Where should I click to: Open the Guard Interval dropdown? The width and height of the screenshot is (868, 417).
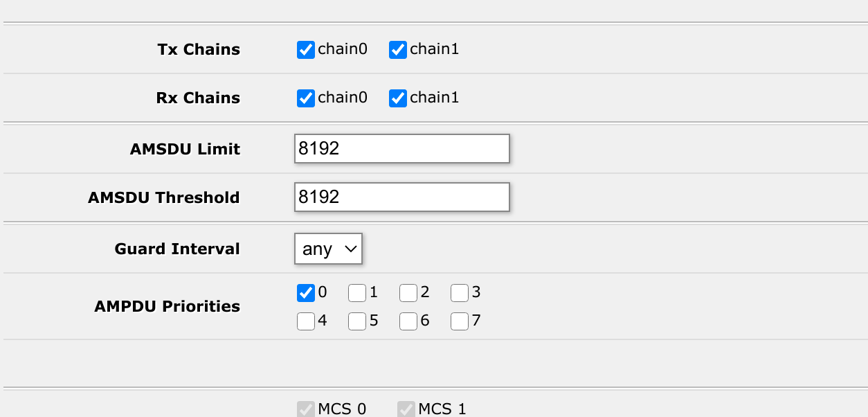pos(328,248)
